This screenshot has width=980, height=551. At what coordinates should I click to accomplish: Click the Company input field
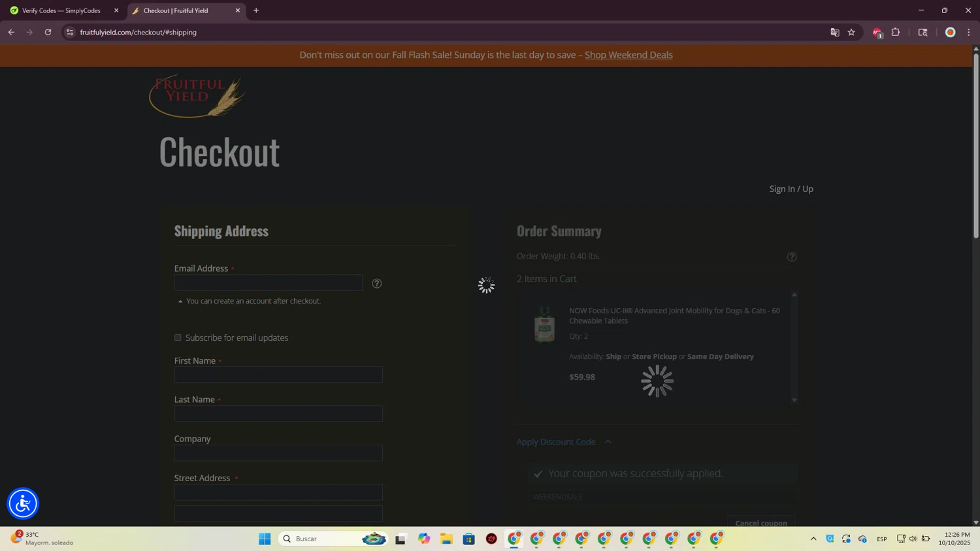click(278, 453)
